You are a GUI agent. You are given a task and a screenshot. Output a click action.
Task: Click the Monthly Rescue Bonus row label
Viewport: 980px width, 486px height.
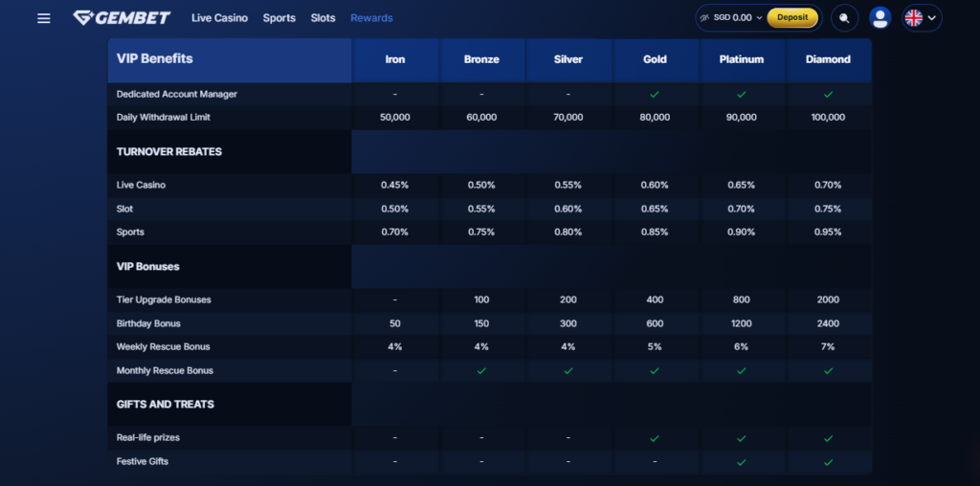[x=165, y=370]
